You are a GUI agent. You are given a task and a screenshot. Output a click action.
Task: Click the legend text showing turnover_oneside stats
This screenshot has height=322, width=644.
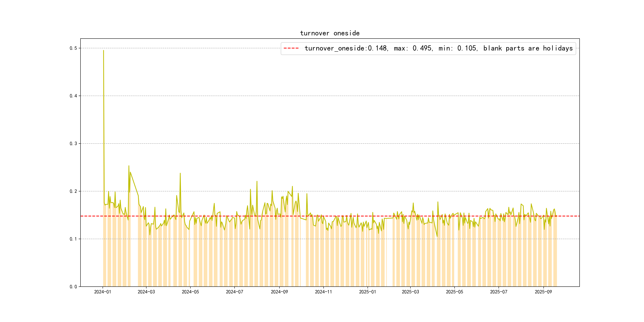438,48
